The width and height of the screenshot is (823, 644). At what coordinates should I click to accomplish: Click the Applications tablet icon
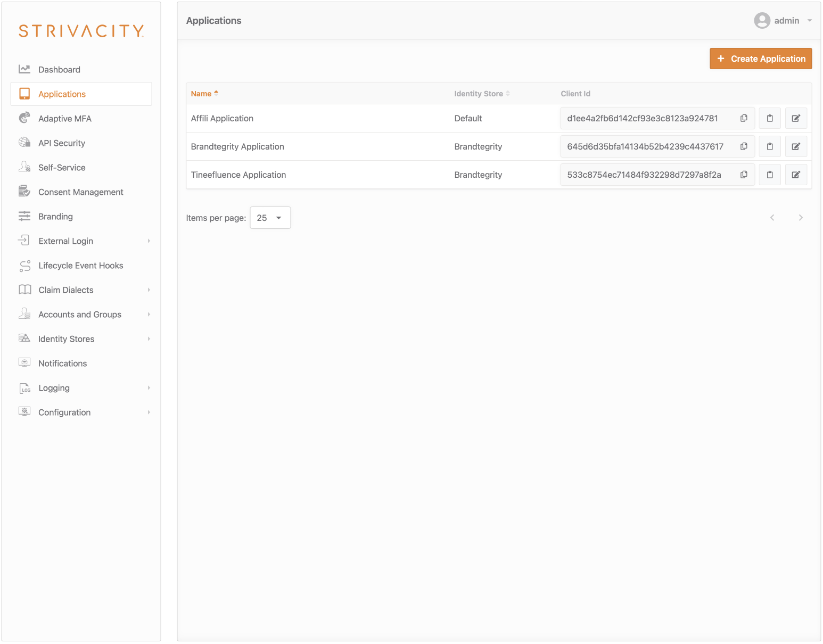pyautogui.click(x=24, y=94)
